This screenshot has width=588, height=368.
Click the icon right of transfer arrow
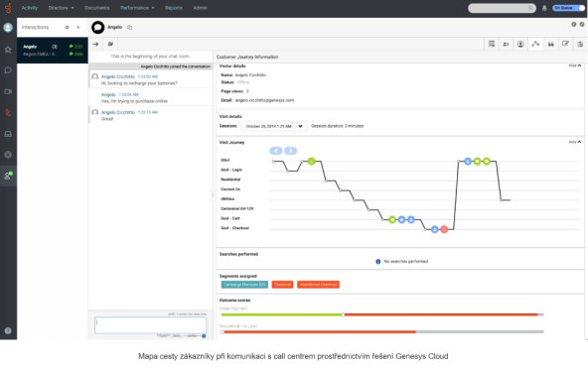(110, 44)
